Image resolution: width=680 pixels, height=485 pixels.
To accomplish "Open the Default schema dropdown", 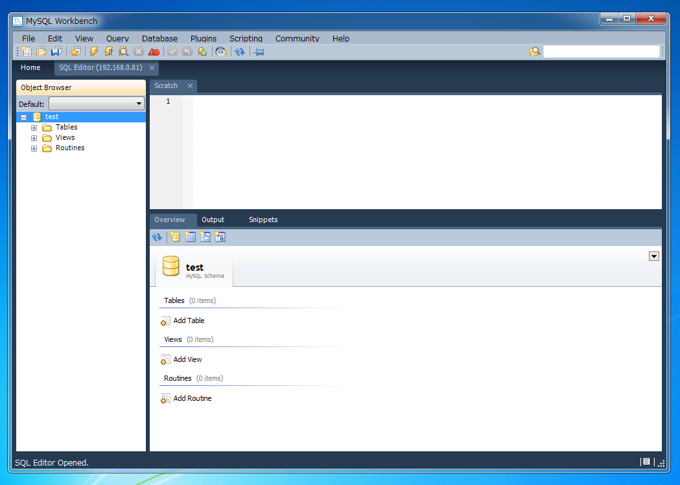I will 96,104.
